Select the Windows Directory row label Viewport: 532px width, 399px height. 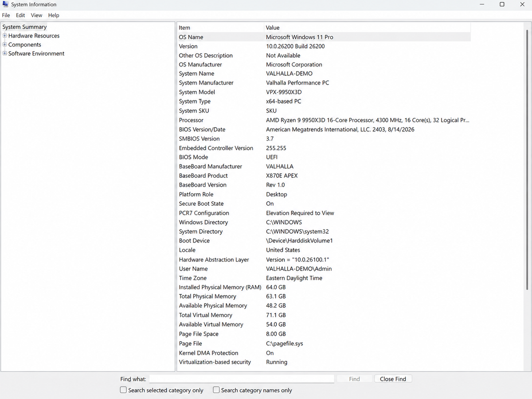click(203, 223)
